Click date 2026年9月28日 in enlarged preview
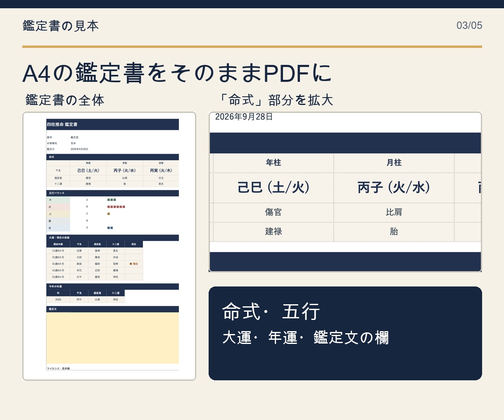Screen dimensions: 504x420 244,117
